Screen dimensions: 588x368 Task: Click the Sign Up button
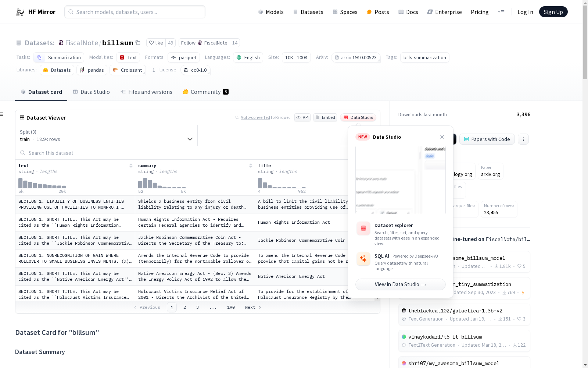[x=553, y=12]
